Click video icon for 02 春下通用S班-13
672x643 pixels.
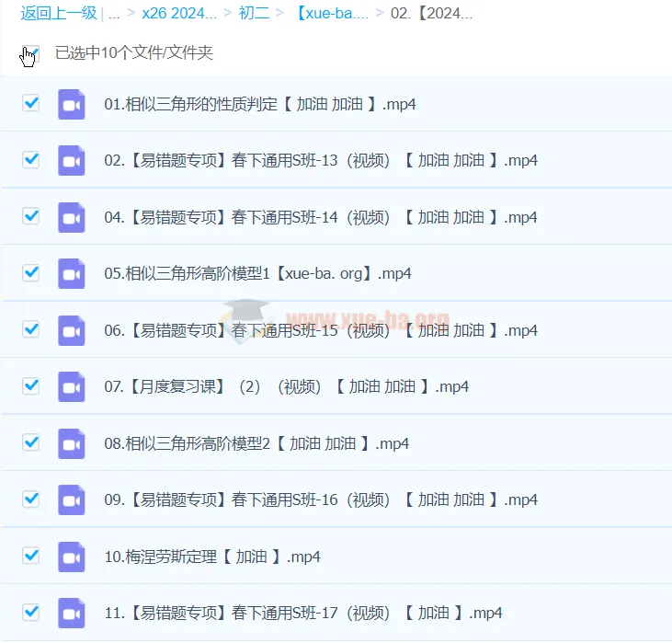72,161
